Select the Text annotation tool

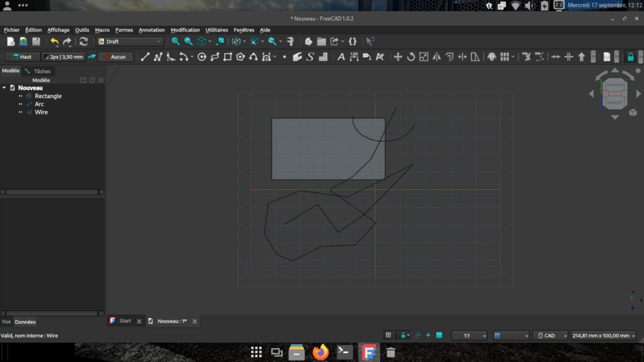(341, 57)
